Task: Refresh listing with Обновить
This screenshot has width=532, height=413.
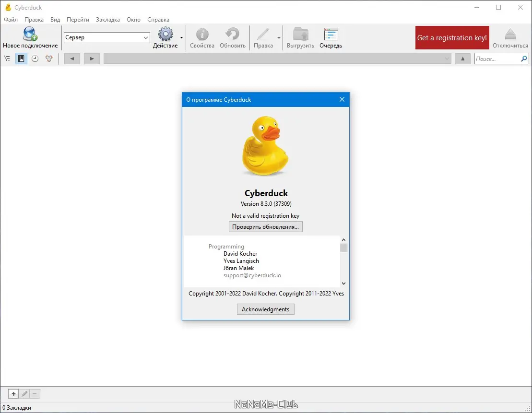Action: [232, 37]
